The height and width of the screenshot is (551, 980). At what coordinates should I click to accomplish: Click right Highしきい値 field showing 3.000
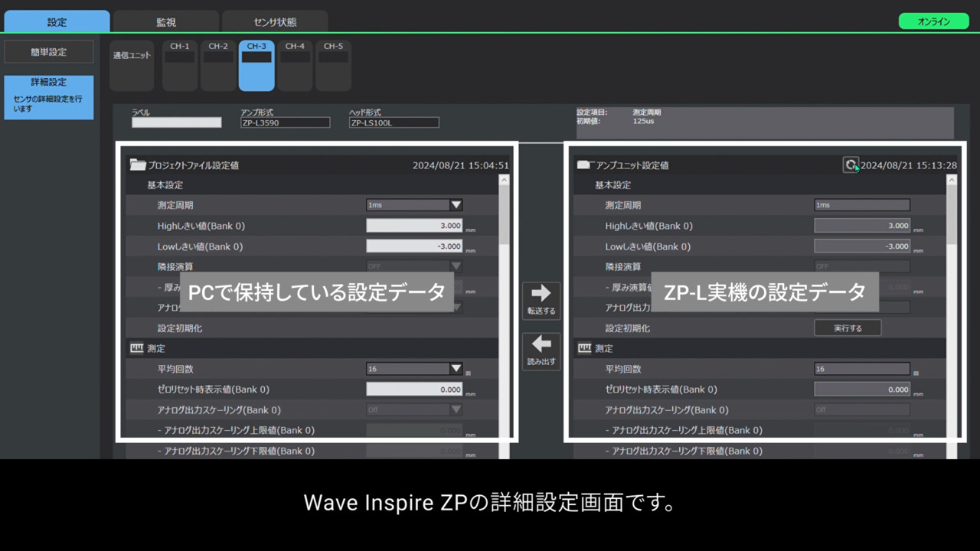tap(862, 226)
